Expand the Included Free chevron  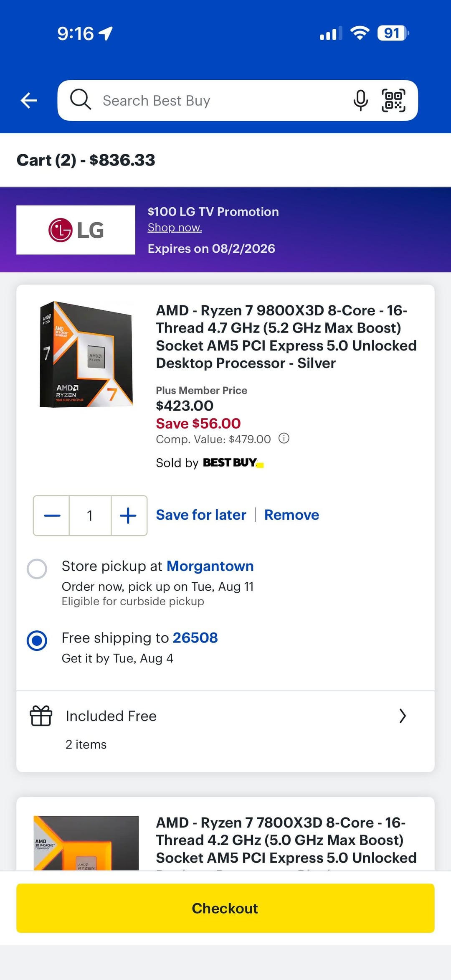(403, 716)
